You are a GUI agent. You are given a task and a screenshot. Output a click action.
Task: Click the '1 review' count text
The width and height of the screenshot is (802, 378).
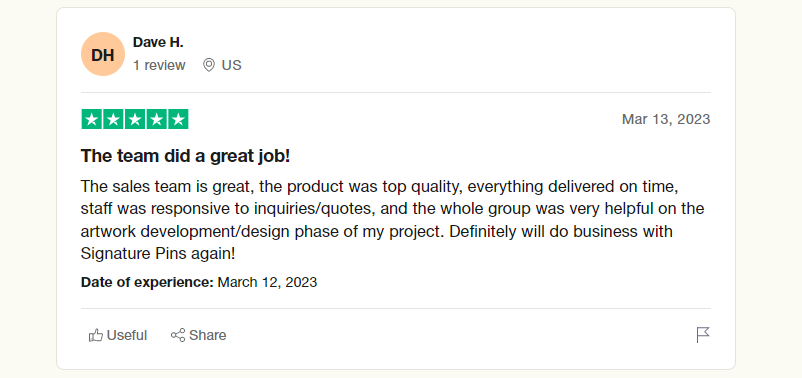pyautogui.click(x=159, y=65)
